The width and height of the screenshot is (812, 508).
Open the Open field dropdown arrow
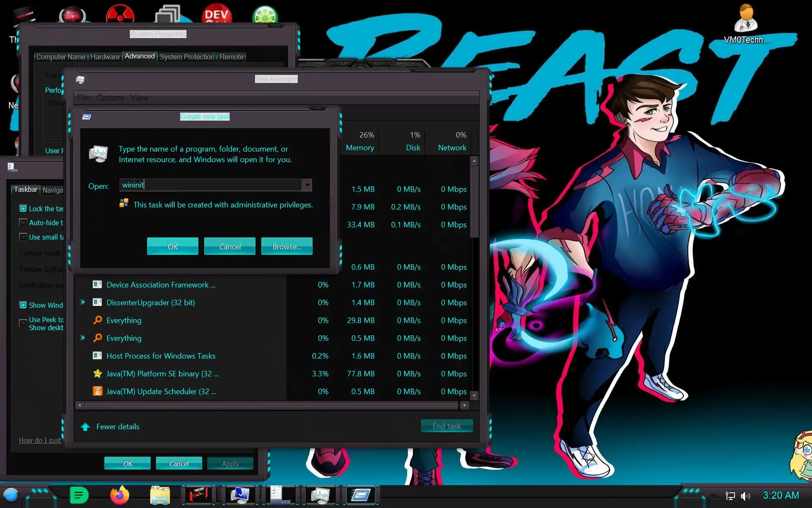(307, 185)
